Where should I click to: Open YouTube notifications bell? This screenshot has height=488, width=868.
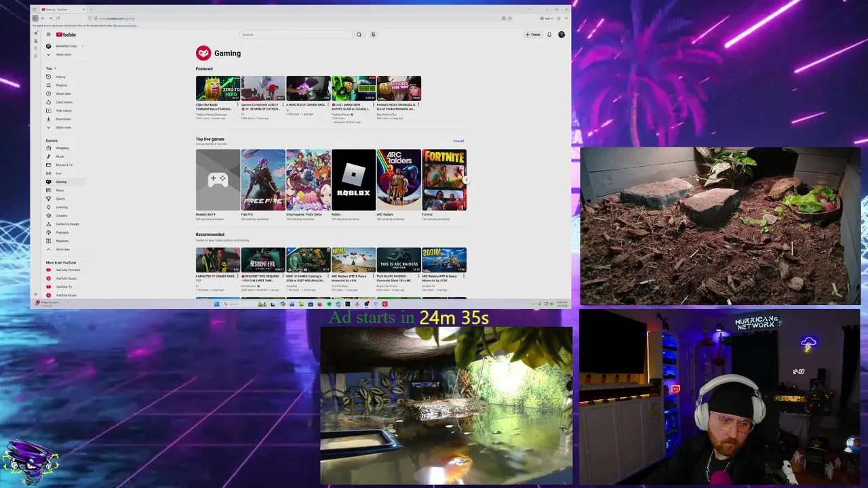tap(549, 35)
